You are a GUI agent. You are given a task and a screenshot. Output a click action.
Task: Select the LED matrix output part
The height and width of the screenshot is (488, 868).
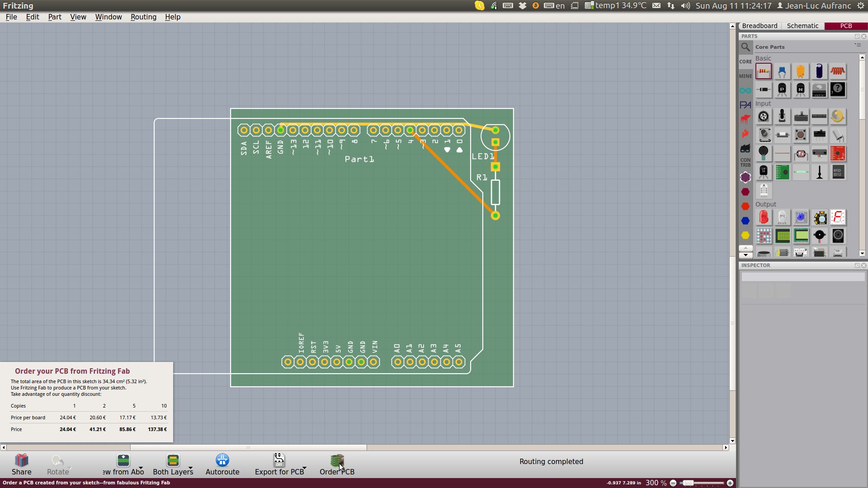tap(764, 235)
